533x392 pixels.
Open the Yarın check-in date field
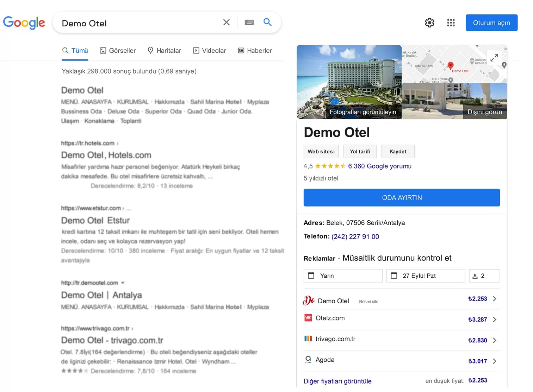tap(343, 276)
